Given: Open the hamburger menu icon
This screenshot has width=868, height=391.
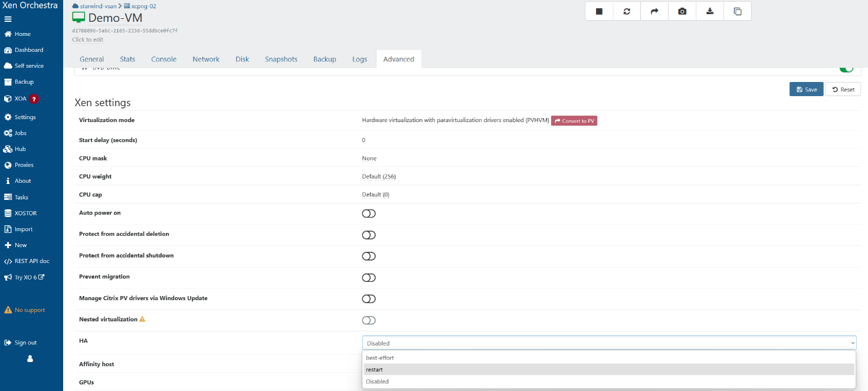Looking at the screenshot, I should click(8, 19).
